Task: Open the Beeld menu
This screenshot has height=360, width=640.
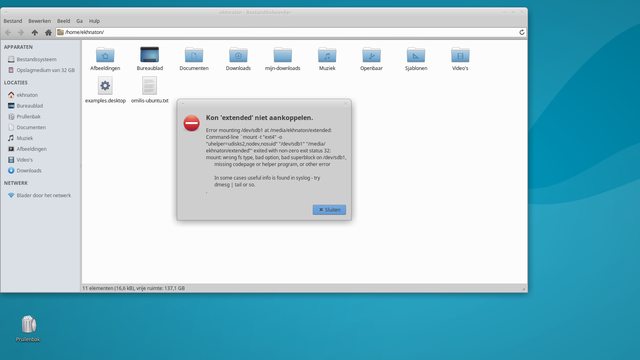Action: (63, 21)
